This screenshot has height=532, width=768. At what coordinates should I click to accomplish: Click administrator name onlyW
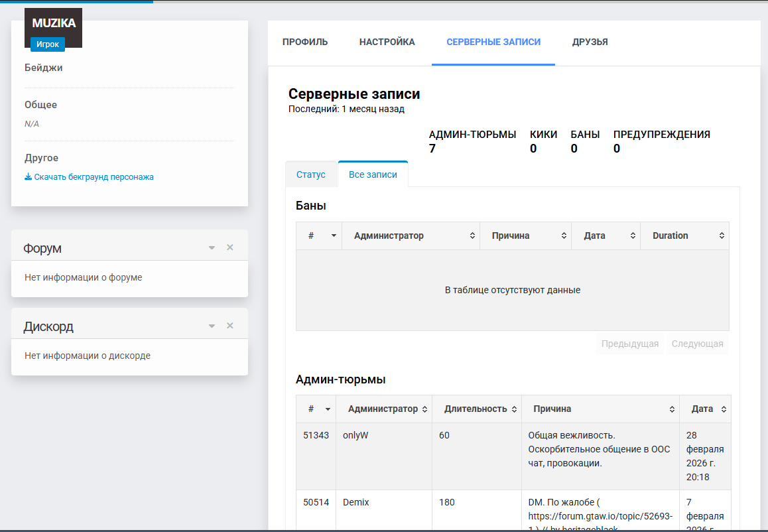355,436
